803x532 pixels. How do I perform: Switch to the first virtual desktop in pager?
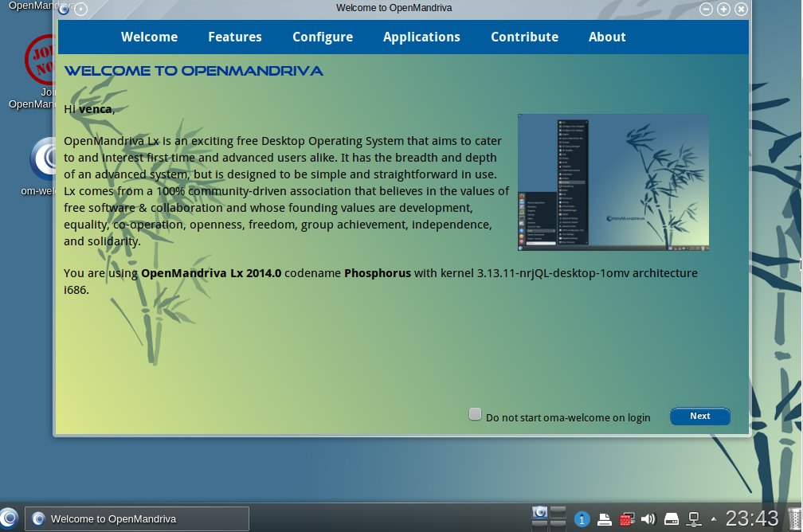pos(540,512)
